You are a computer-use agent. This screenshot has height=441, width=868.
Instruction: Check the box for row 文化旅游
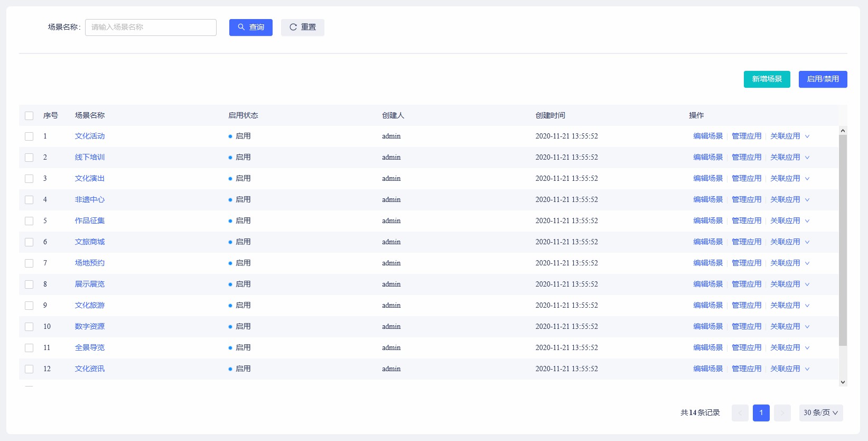tap(29, 306)
